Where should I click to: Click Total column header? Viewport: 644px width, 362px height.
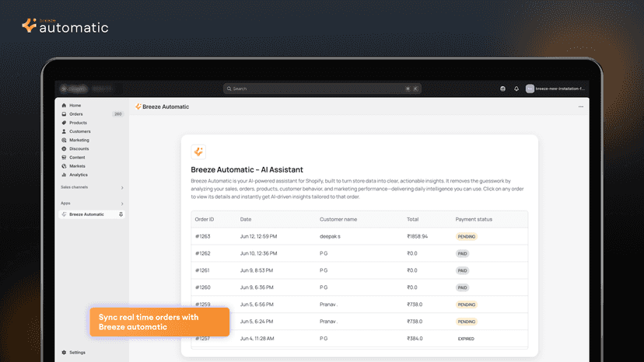[x=413, y=219]
